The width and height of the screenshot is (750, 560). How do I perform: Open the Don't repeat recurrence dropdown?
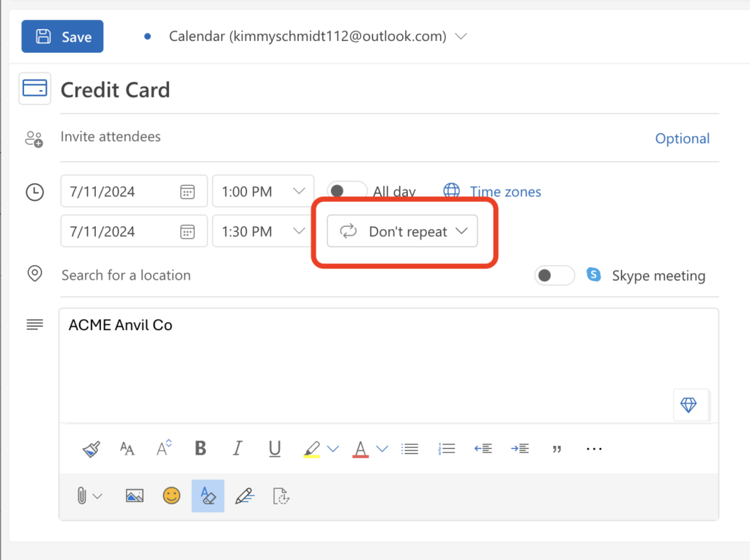pyautogui.click(x=402, y=231)
